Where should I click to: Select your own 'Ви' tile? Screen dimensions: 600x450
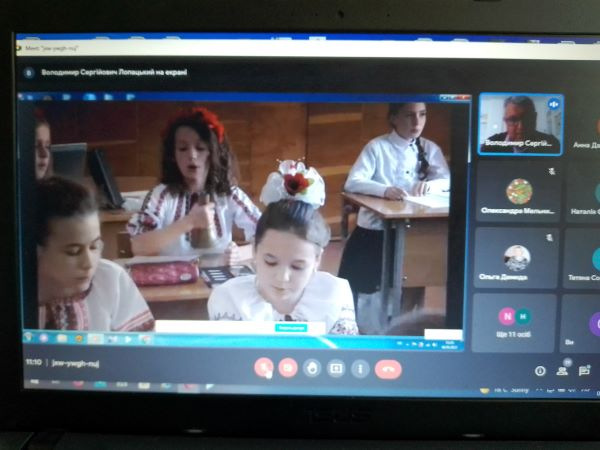[x=580, y=324]
